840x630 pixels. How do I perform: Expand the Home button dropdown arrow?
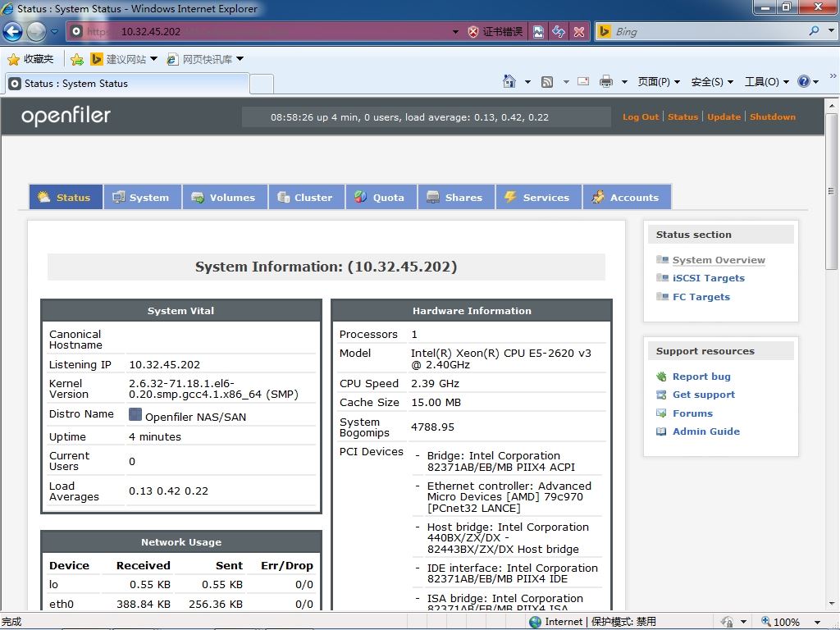click(x=527, y=82)
